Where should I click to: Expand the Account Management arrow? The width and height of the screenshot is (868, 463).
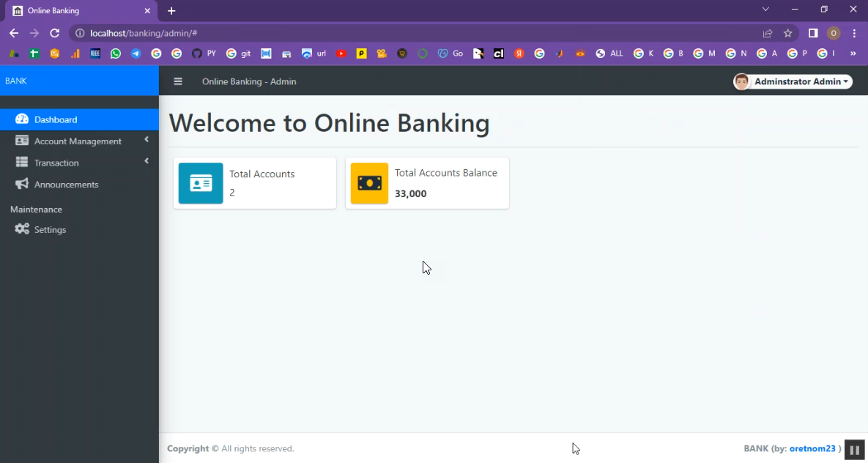coord(146,140)
